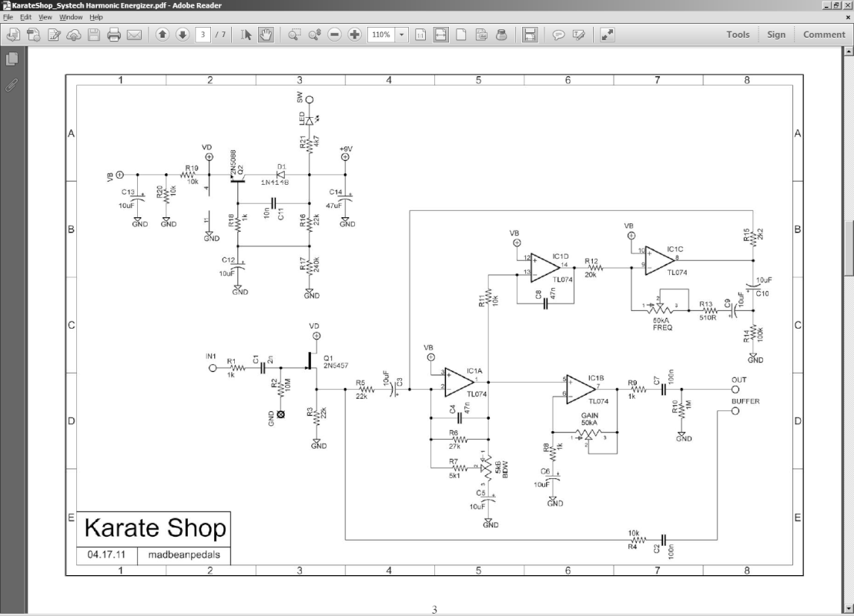This screenshot has height=616, width=854.
Task: Open the View menu
Action: (45, 17)
